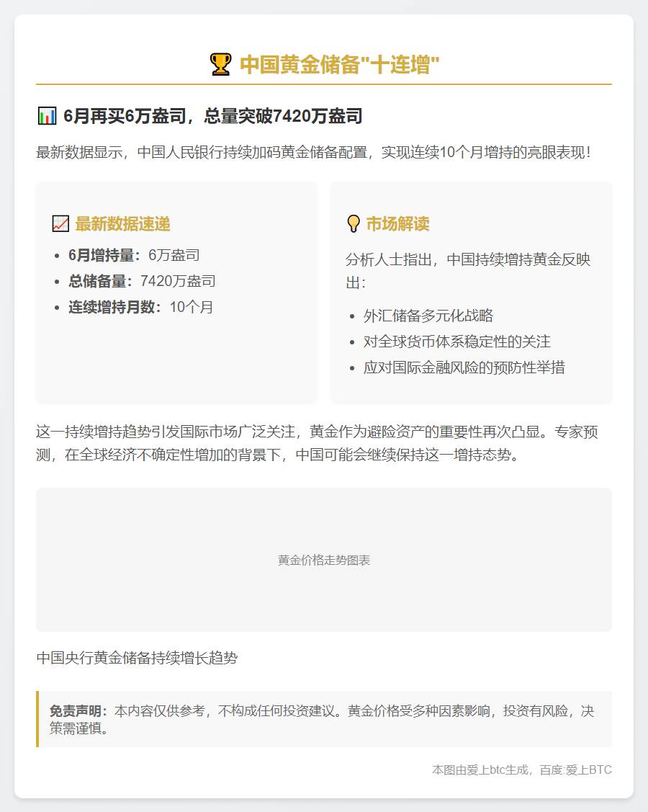Toggle the 最新数据速递 data card
This screenshot has height=812, width=648.
pyautogui.click(x=176, y=293)
